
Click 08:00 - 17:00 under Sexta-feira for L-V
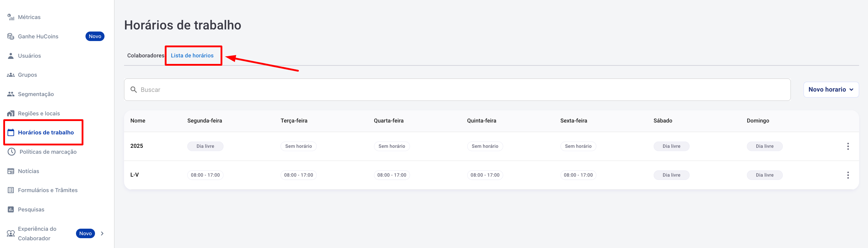coord(578,175)
